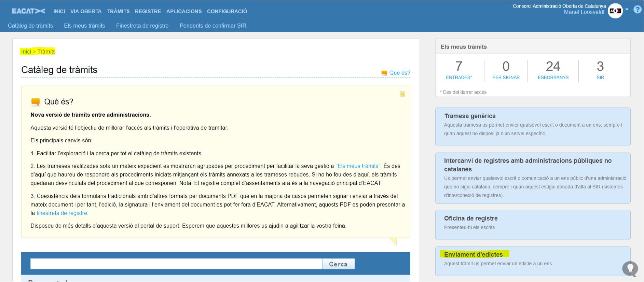Image resolution: width=644 pixels, height=282 pixels.
Task: View the 24 ESBORRANYS drafts
Action: 553,70
